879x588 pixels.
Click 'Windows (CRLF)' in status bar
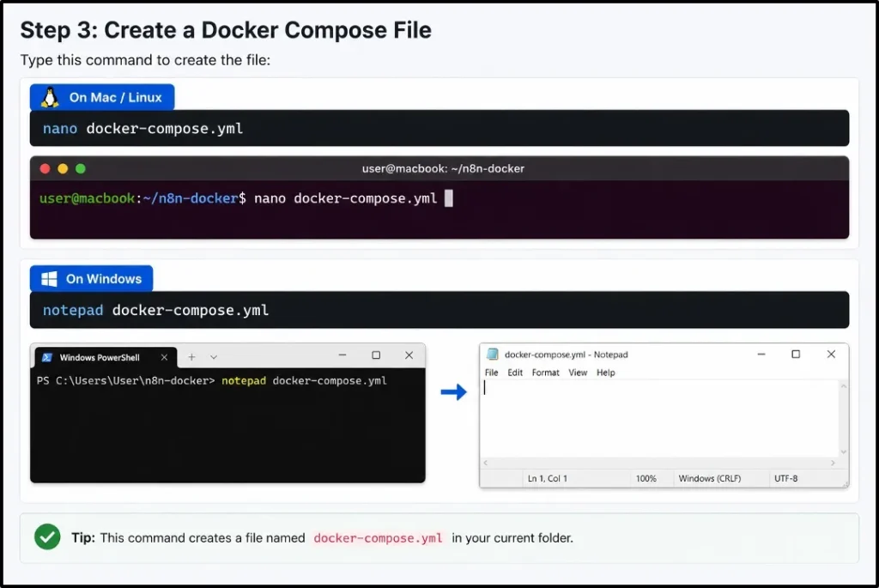[x=710, y=478]
